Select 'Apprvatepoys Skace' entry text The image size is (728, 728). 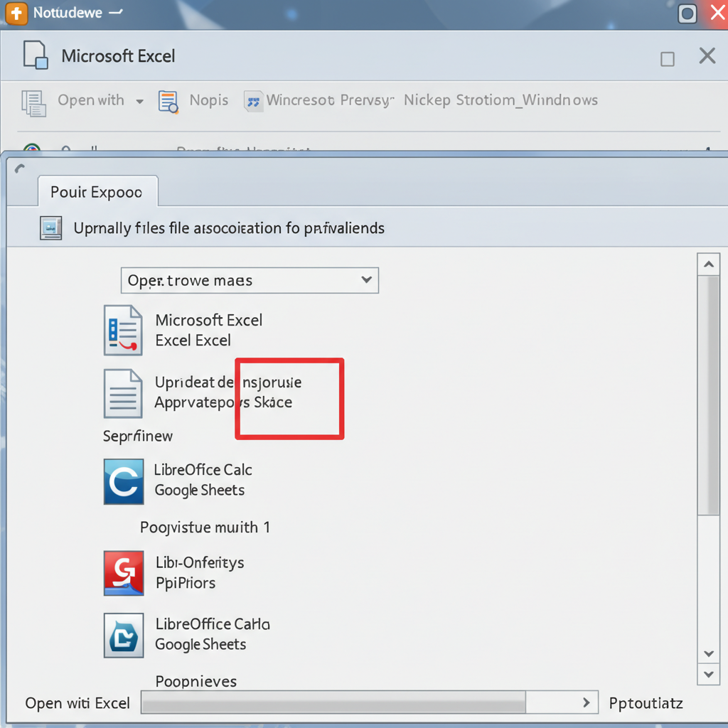[223, 402]
